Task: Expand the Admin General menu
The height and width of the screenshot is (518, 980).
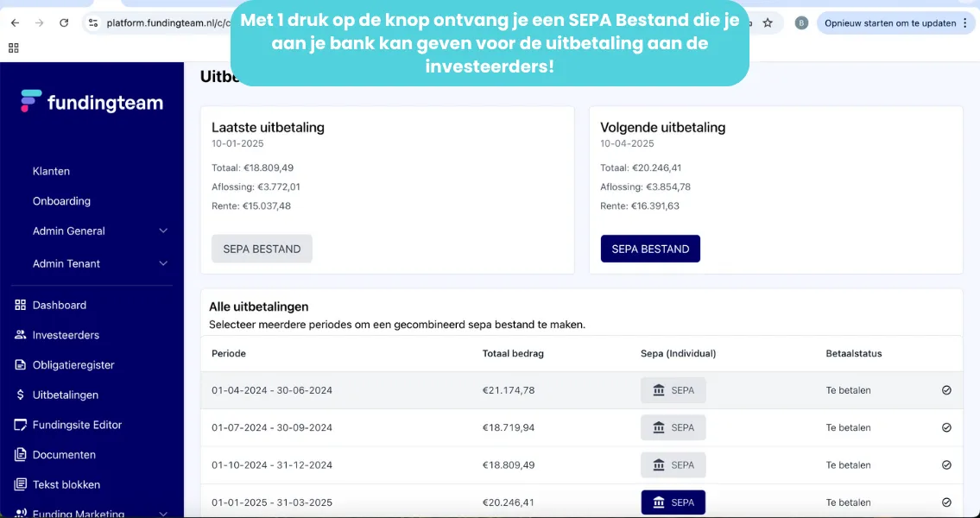Action: tap(163, 231)
